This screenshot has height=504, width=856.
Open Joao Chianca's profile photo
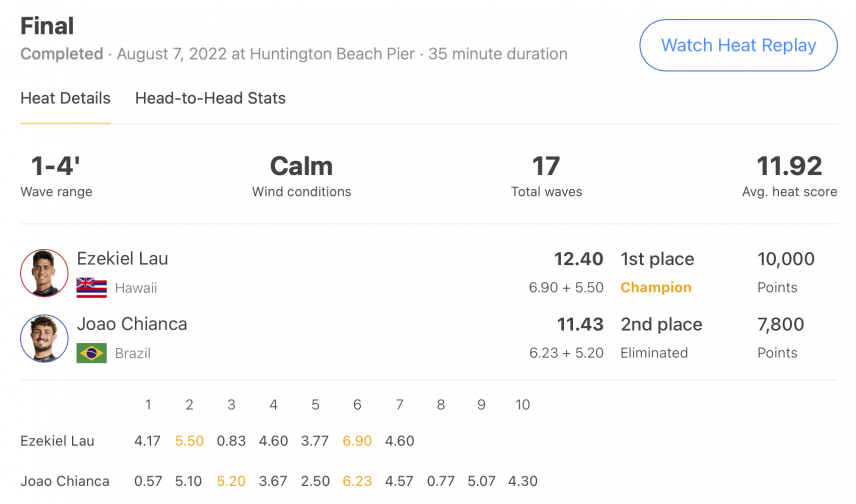pos(44,339)
